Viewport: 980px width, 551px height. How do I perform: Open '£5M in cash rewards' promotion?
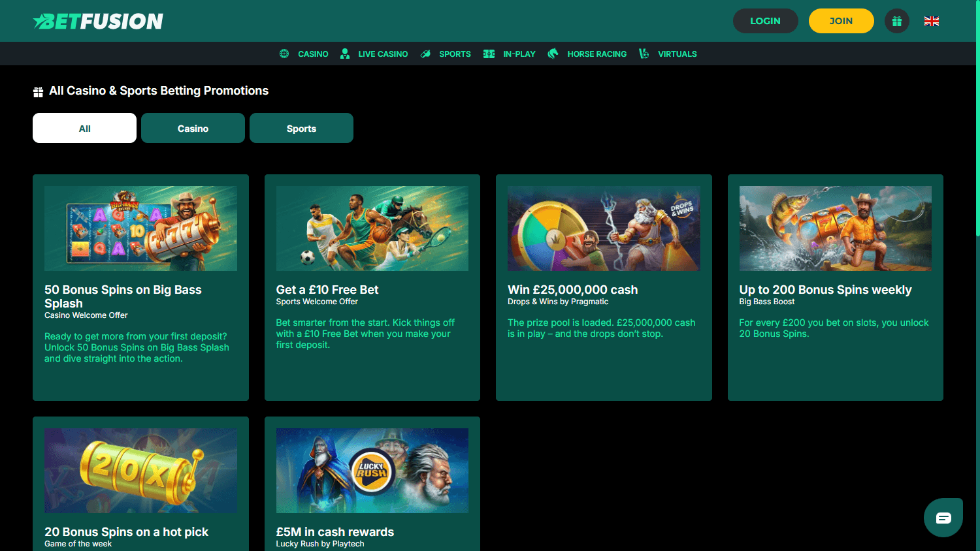tap(335, 532)
